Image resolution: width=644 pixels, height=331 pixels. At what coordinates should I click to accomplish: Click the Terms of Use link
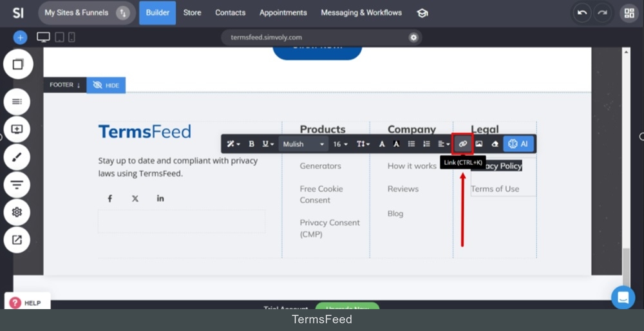point(495,189)
